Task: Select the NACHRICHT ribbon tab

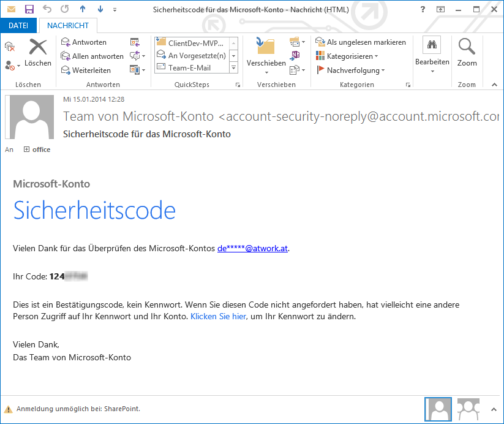Action: 68,25
